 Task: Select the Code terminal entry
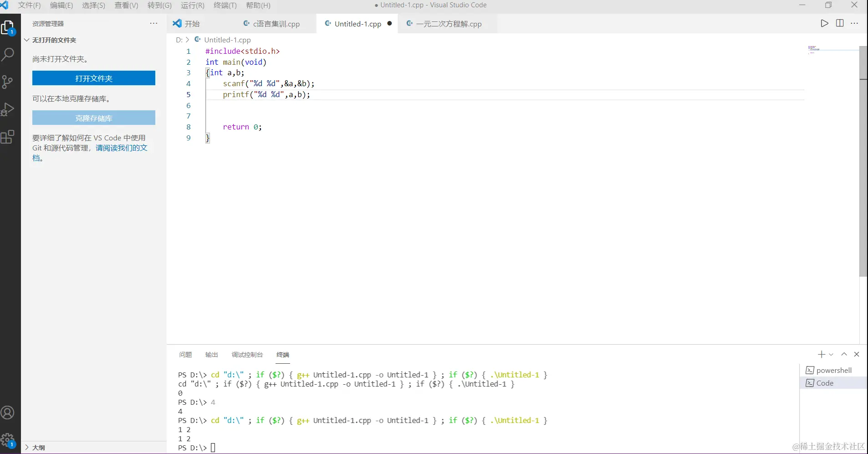pyautogui.click(x=833, y=383)
